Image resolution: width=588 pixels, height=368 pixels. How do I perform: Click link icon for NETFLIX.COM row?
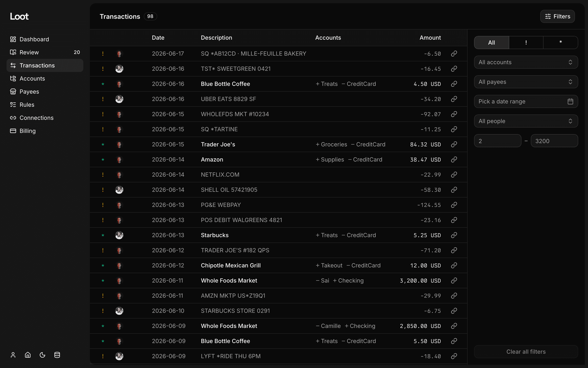454,175
